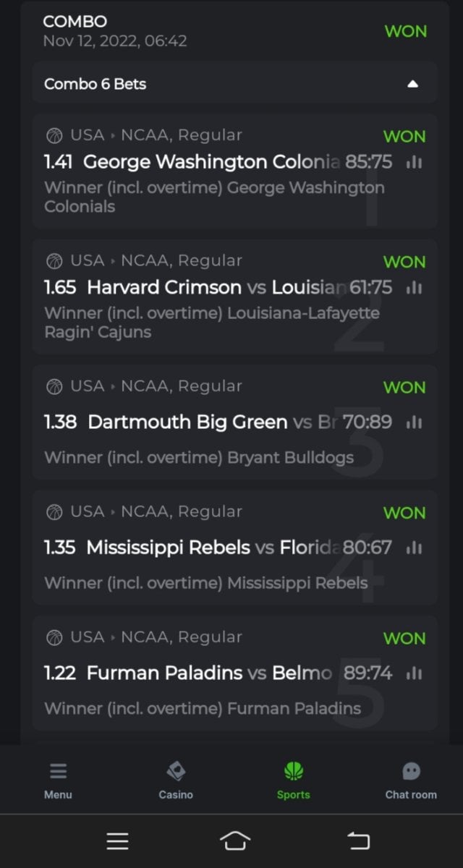View stats icon for Mississippi Rebels match

tap(414, 548)
